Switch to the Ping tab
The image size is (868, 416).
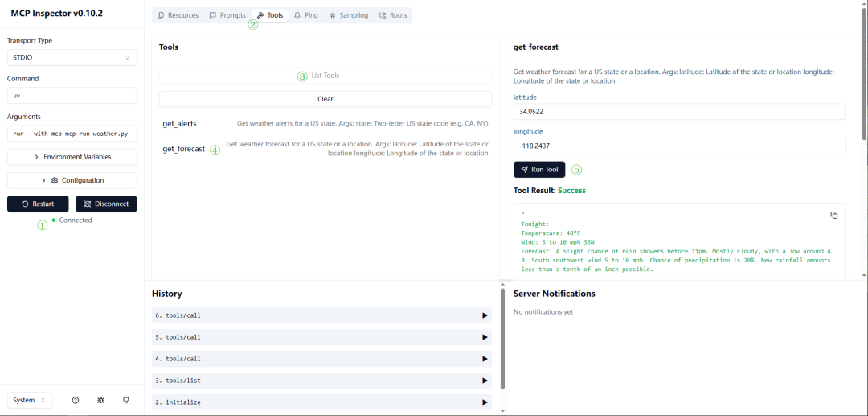[x=306, y=15]
